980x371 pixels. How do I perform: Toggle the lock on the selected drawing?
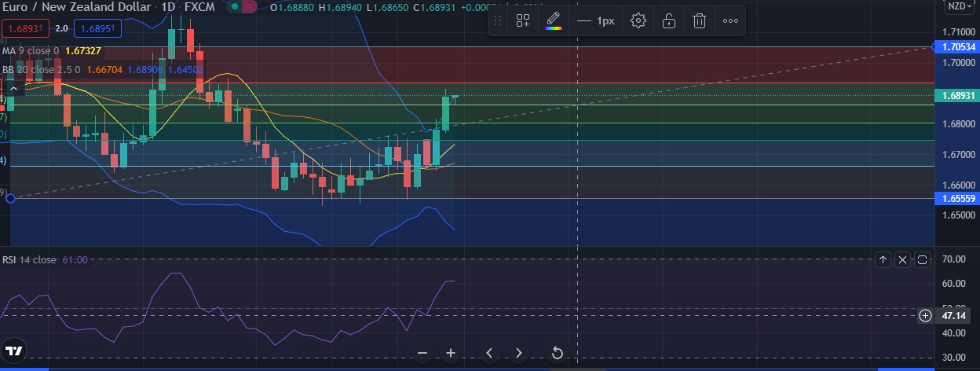pos(669,21)
